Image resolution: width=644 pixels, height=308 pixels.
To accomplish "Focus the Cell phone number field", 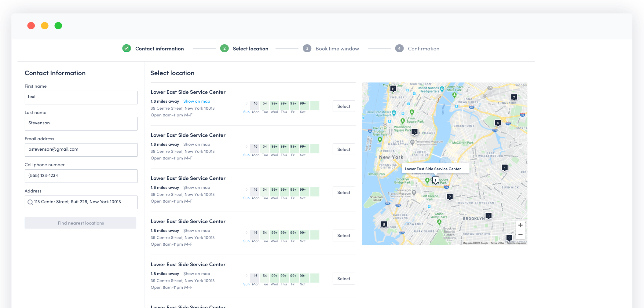I will [81, 176].
